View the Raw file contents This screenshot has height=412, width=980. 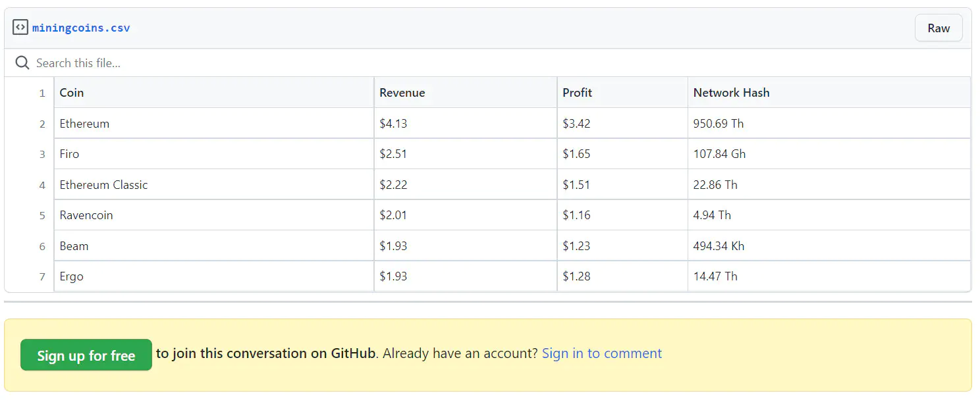click(x=939, y=28)
